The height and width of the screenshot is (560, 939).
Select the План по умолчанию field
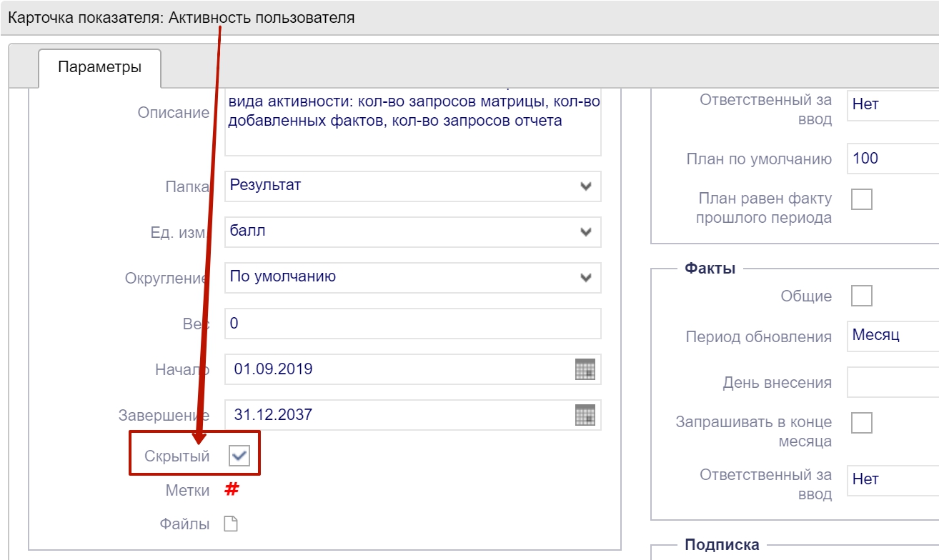point(893,159)
